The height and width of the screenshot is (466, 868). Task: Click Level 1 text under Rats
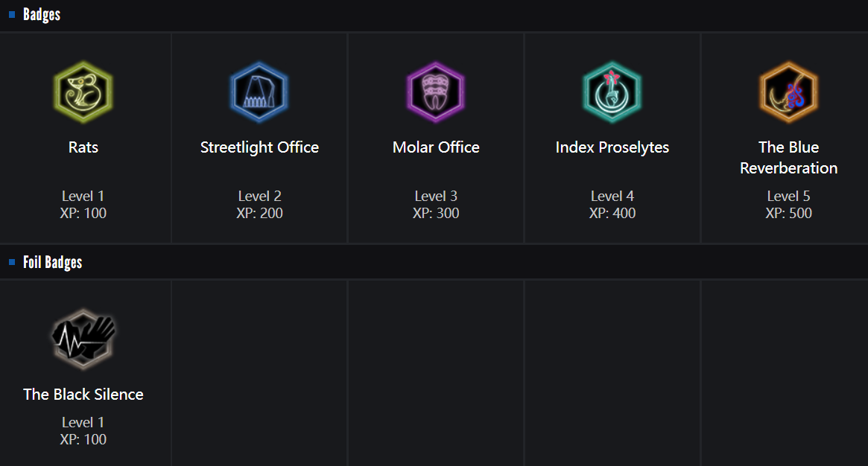[83, 197]
